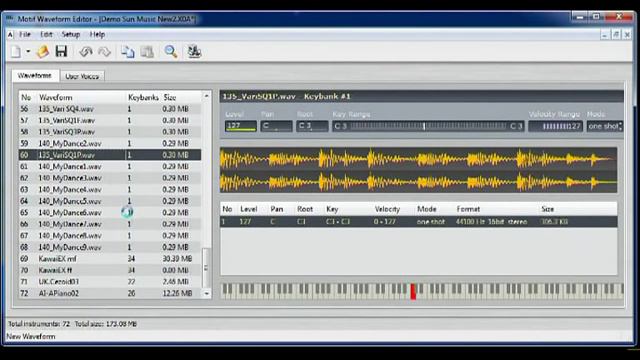Image resolution: width=640 pixels, height=360 pixels.
Task: Open the Setup menu
Action: click(71, 35)
